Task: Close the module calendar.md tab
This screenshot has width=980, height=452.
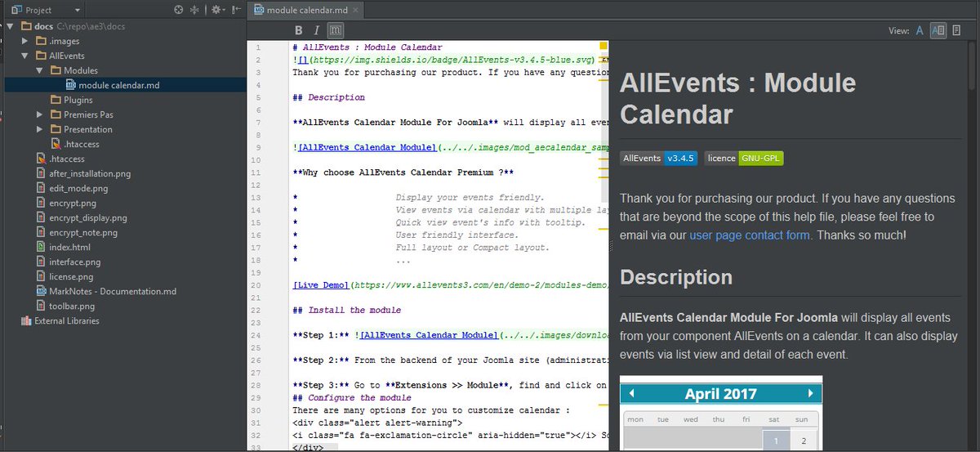Action: click(x=357, y=10)
